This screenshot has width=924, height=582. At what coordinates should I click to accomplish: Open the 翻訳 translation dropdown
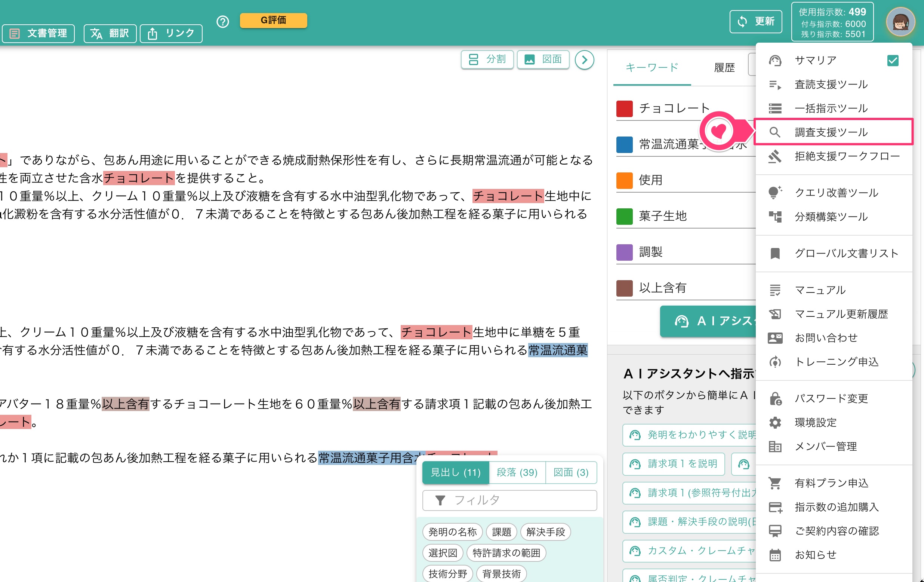coord(110,33)
